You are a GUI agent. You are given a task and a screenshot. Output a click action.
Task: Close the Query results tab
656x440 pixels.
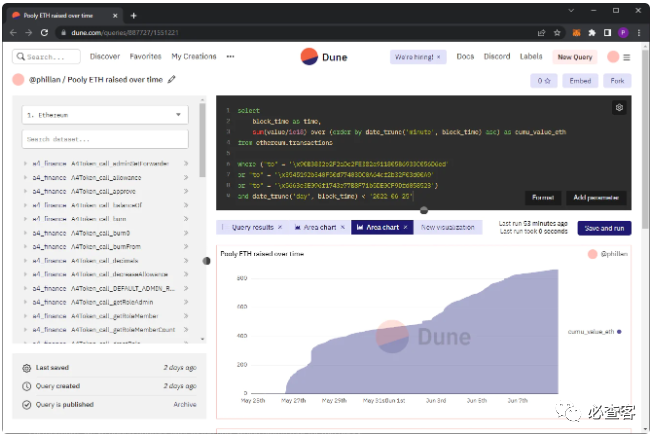tap(280, 227)
